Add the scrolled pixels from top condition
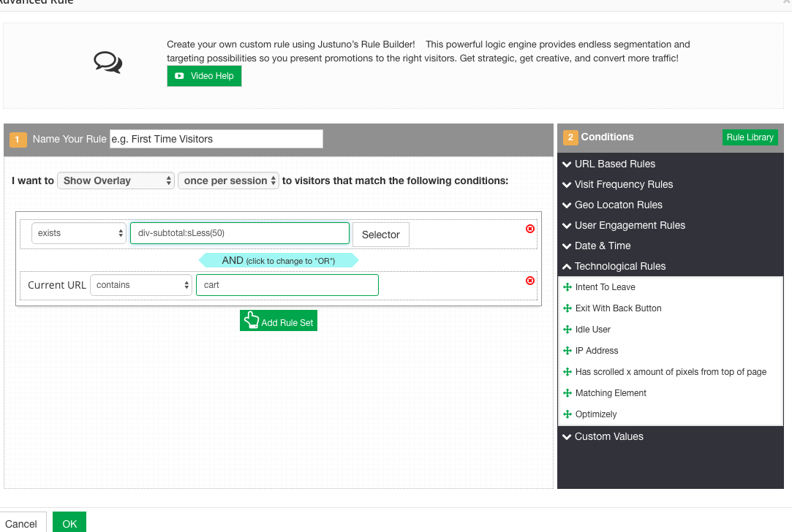The image size is (792, 532). coord(669,371)
